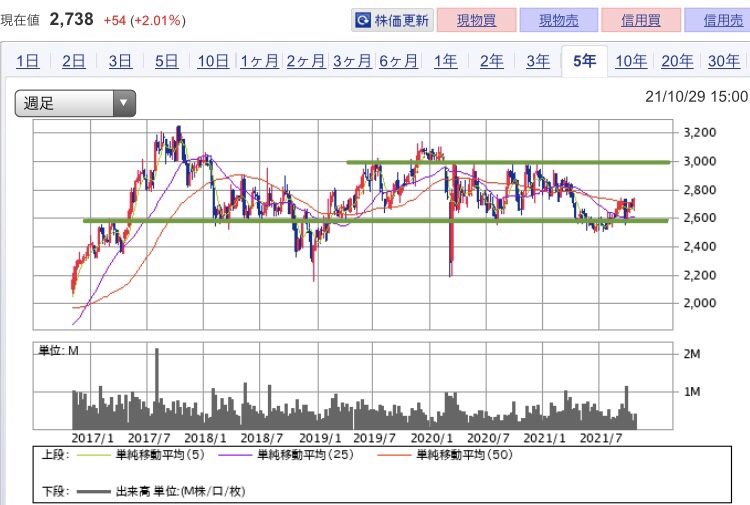Open the 1年 chart tab
750x505 pixels.
445,61
